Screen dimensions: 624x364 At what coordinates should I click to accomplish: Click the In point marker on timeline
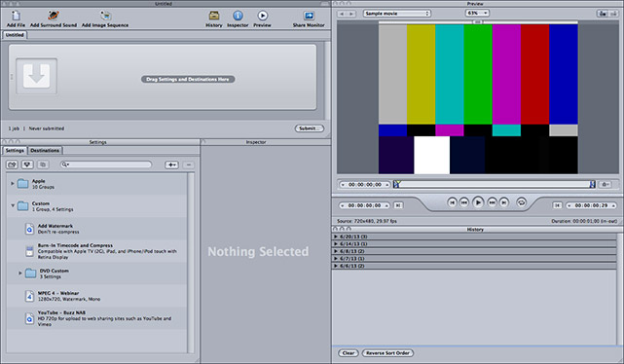396,184
